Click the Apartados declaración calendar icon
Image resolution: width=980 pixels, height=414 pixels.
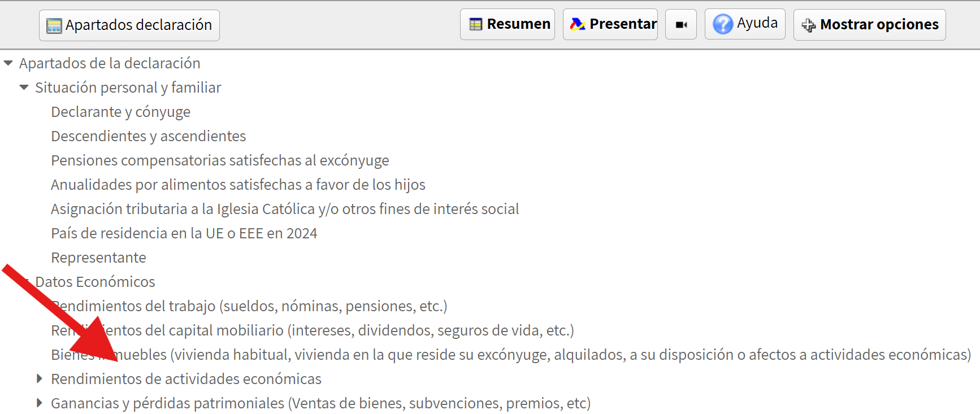[54, 25]
